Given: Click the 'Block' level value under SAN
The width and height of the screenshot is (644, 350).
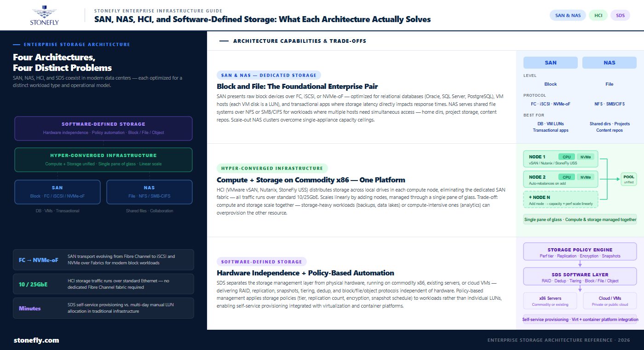Looking at the screenshot, I should [551, 84].
